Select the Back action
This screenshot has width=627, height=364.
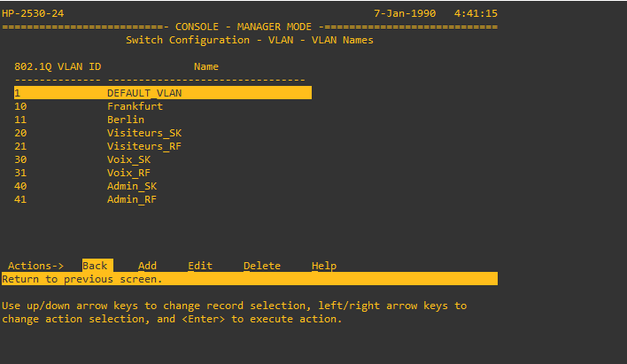click(x=95, y=266)
